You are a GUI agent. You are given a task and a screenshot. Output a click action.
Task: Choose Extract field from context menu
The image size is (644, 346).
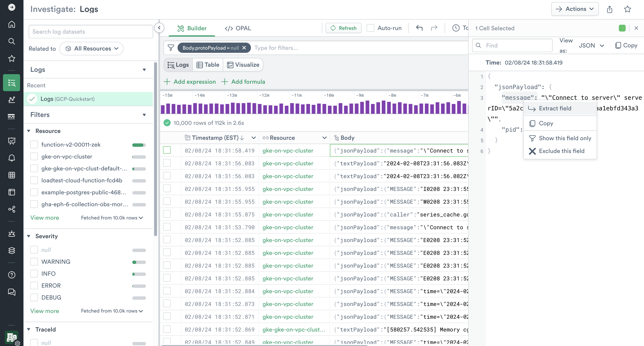click(x=555, y=108)
